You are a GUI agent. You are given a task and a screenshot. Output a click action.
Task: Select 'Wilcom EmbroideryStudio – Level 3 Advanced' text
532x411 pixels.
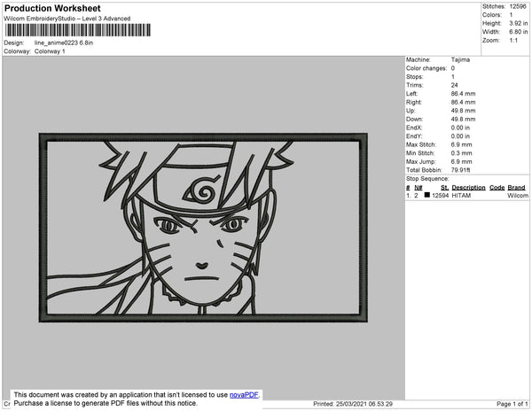[67, 19]
